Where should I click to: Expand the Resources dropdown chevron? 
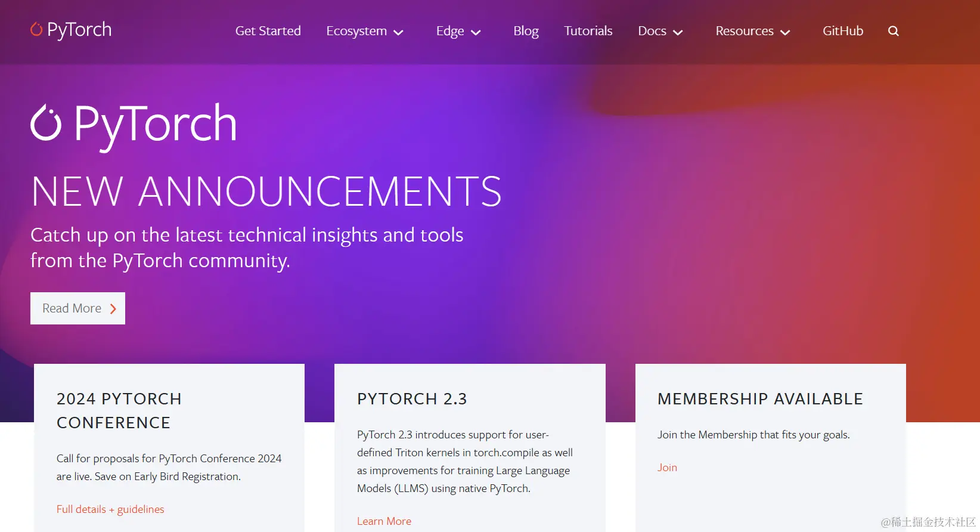[x=785, y=33]
